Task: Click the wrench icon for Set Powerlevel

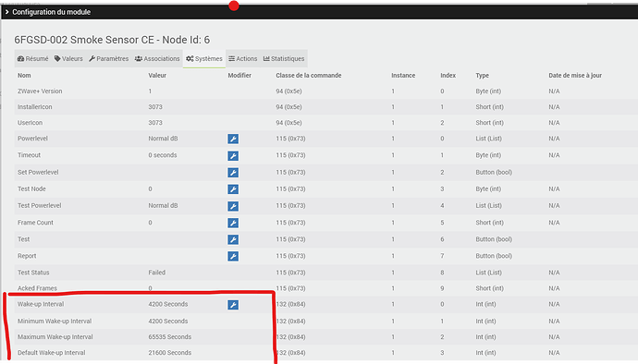Action: (x=233, y=173)
